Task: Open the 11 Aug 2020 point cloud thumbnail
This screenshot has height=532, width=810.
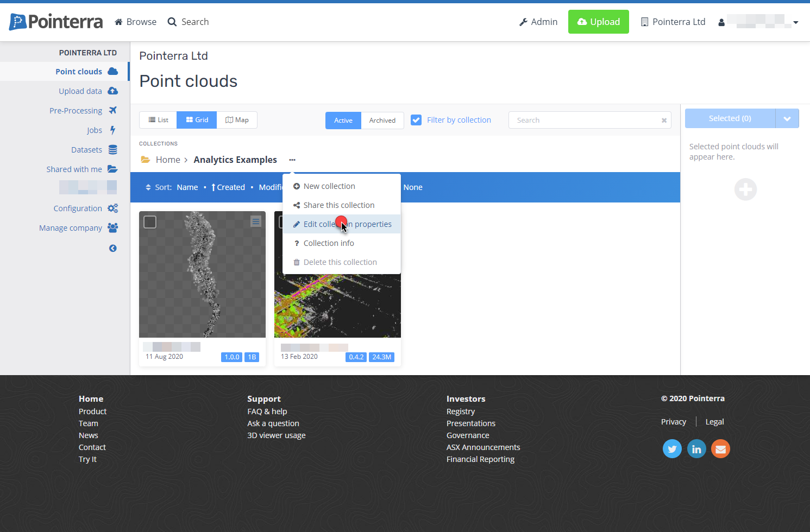Action: coord(202,274)
